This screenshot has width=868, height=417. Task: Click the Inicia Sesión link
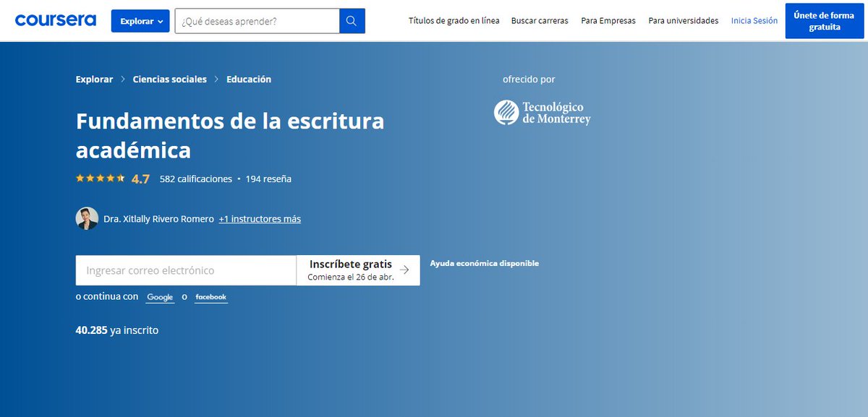pyautogui.click(x=754, y=21)
